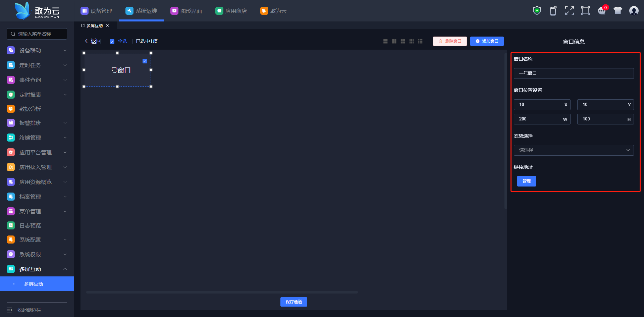Toggle fullscreen with the expanding arrows icon
644x317 pixels.
[569, 11]
